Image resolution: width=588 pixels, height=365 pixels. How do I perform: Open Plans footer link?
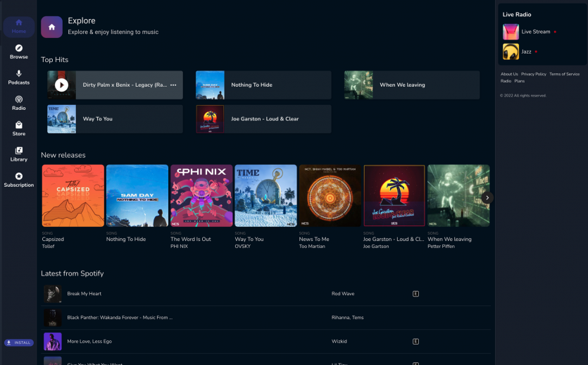pyautogui.click(x=520, y=81)
